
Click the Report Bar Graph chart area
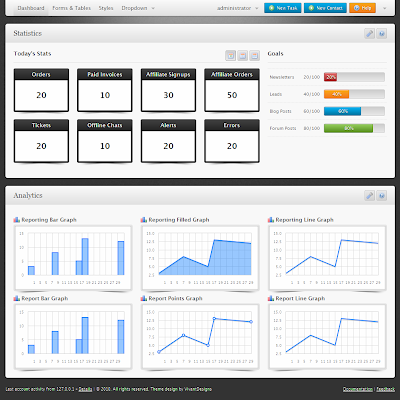tap(73, 336)
